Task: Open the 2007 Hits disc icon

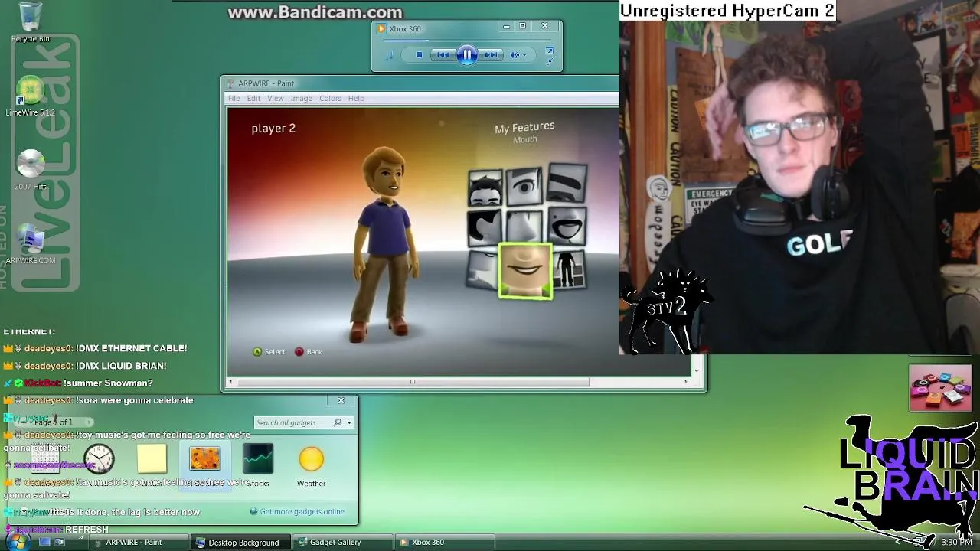Action: click(31, 170)
